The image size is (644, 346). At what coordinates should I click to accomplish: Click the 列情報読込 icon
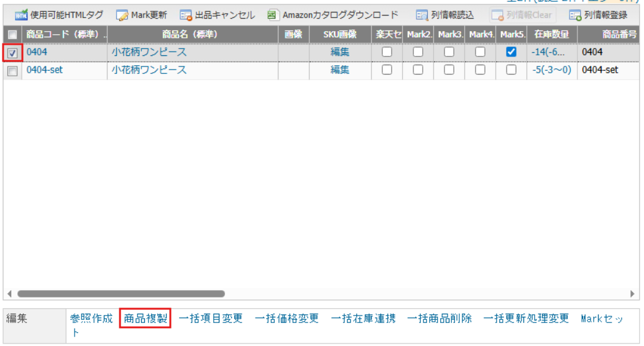pos(421,16)
